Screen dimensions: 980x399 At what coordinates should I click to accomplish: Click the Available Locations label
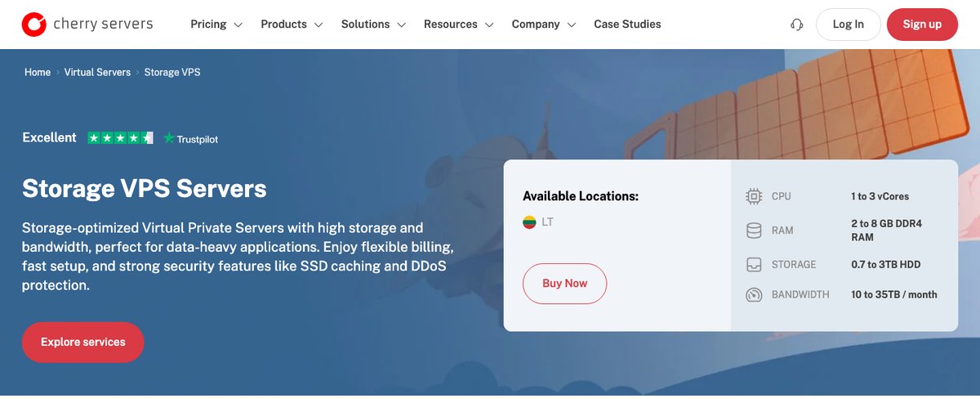point(581,196)
